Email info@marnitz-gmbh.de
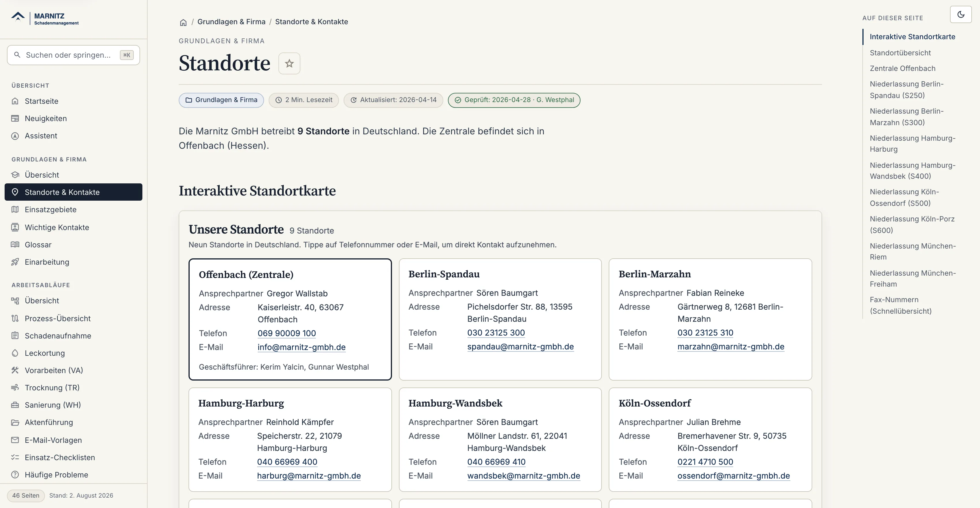 (301, 347)
